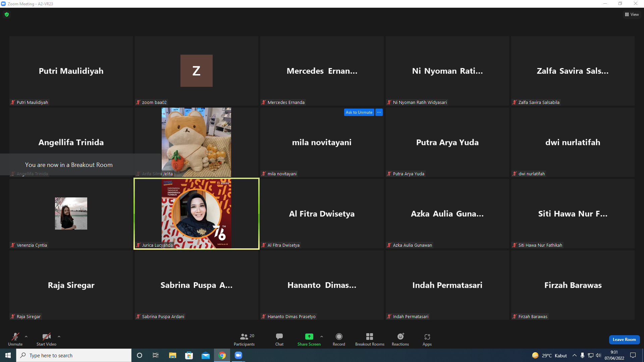Click muted mic icon beside dwi nurlatifah label
Screen dimensions: 644x362
(x=515, y=174)
